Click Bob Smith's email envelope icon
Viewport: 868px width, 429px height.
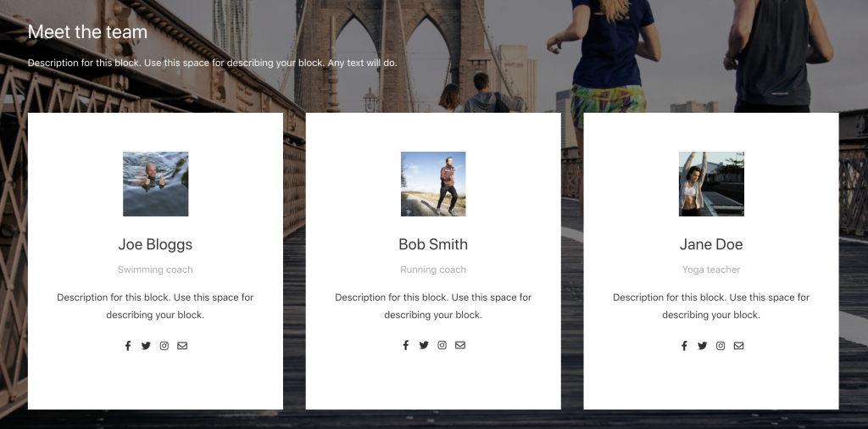click(460, 345)
